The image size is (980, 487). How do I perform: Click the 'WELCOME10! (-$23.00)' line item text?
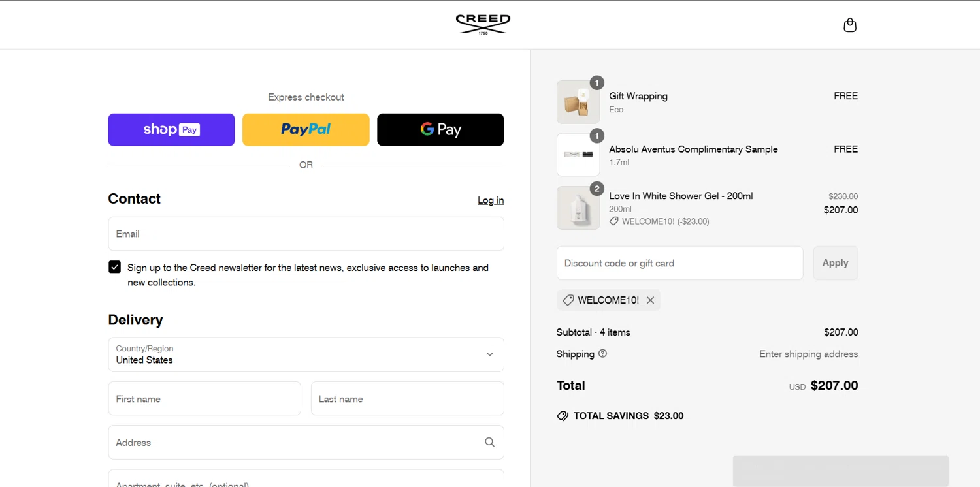(x=665, y=221)
